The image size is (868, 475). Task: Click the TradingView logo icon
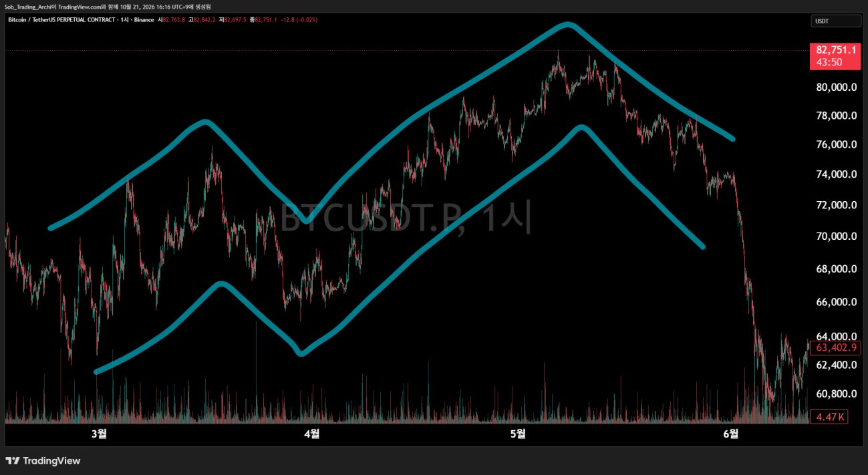(13, 461)
